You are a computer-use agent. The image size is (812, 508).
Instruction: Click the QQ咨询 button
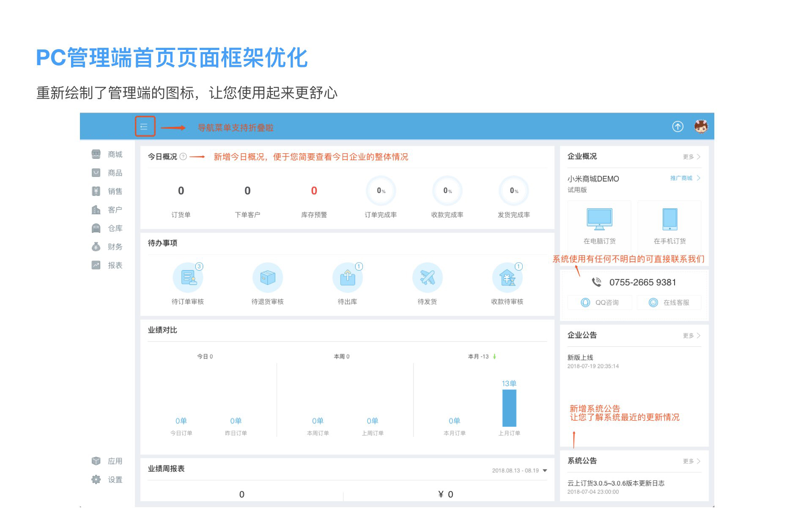(x=600, y=303)
